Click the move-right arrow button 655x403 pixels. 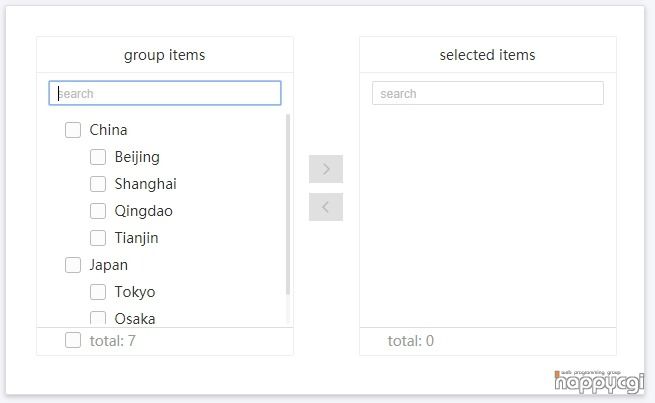point(326,169)
